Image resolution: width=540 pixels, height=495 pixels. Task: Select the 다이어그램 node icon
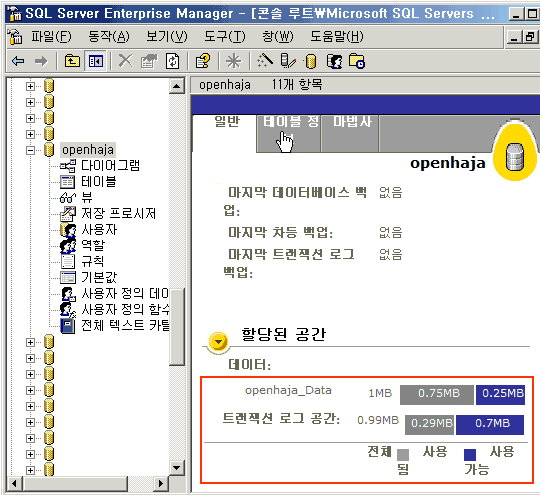coord(68,166)
